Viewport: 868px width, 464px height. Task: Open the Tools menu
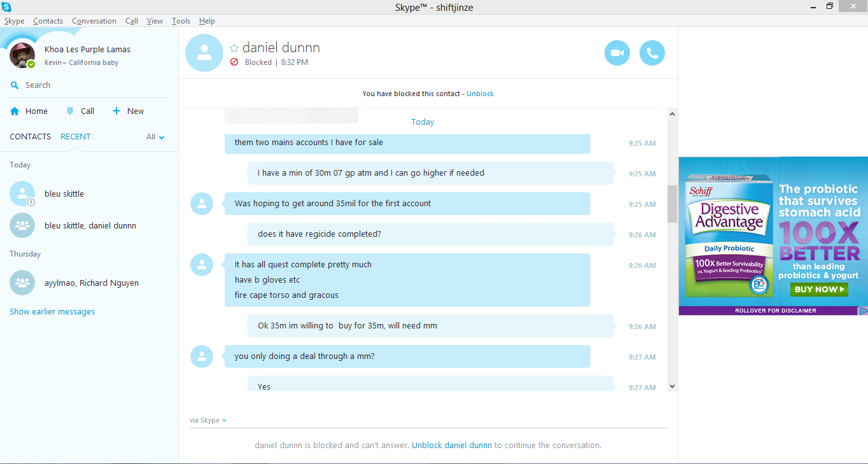(181, 21)
